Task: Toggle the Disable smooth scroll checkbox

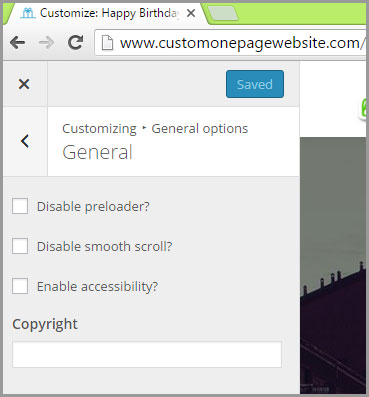Action: pos(20,246)
